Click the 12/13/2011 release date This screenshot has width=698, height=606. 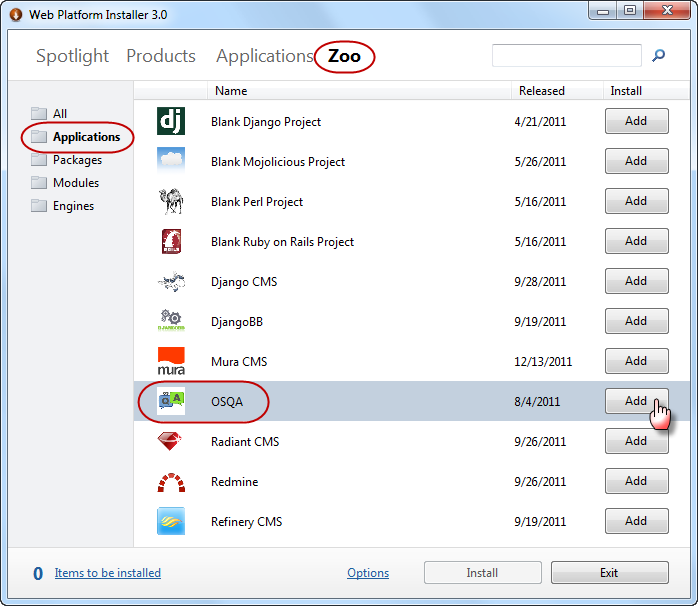pyautogui.click(x=543, y=362)
